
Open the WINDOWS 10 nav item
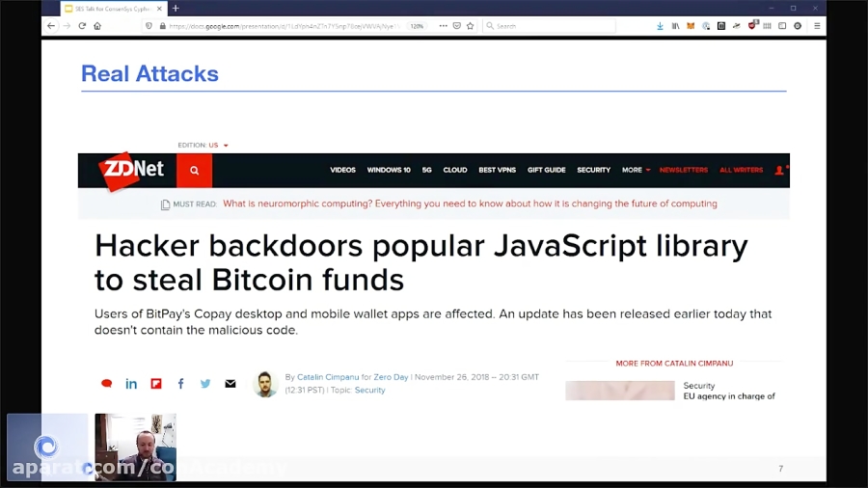coord(389,170)
